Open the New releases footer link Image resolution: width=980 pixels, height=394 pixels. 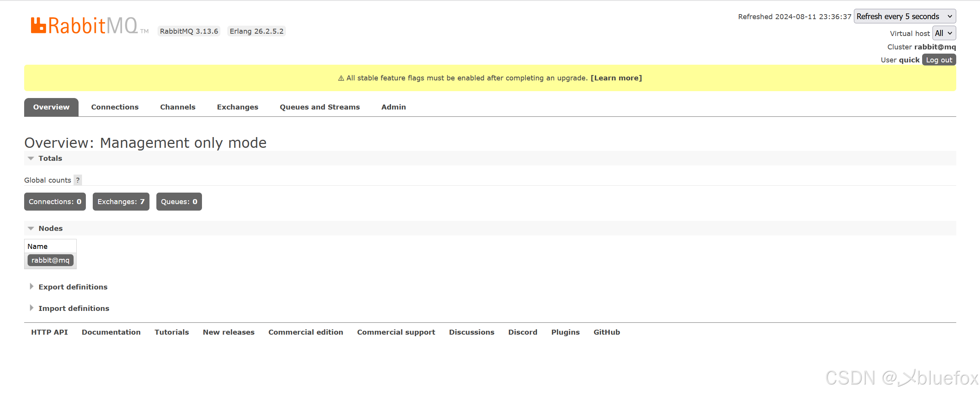[x=229, y=332]
